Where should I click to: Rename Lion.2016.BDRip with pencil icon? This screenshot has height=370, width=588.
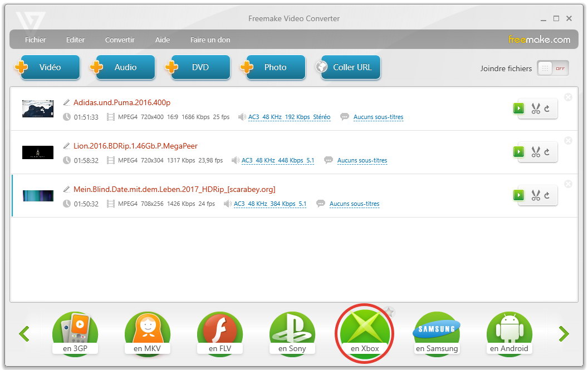tap(67, 146)
